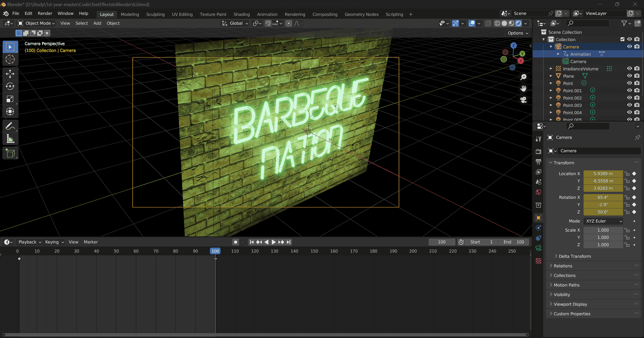Activate the Transform tool
This screenshot has width=644, height=338.
click(10, 111)
